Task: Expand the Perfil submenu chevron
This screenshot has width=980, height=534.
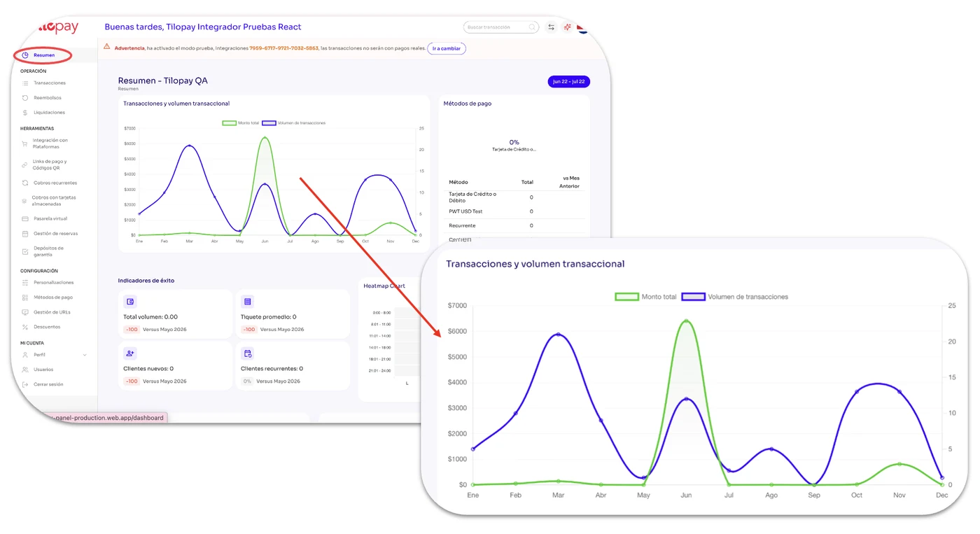Action: 85,355
